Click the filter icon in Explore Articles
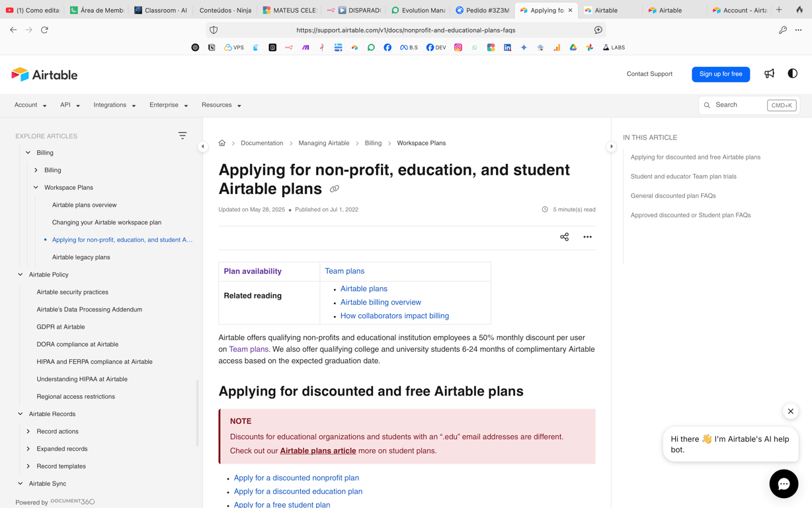 coord(183,136)
